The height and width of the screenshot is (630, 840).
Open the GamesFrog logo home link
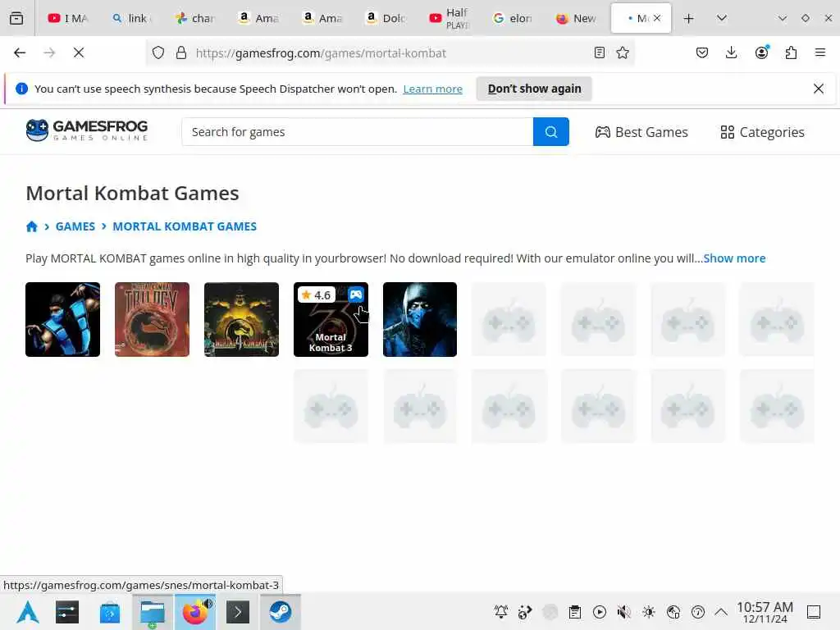87,130
